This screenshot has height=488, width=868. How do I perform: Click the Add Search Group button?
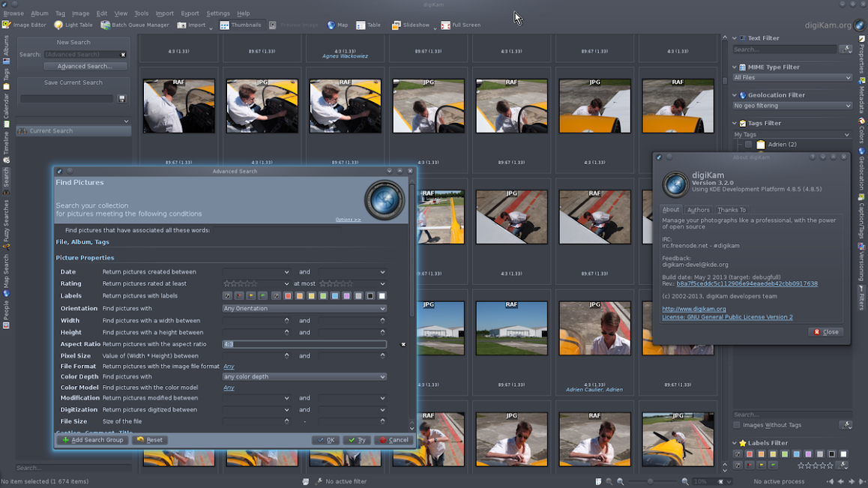(x=91, y=440)
